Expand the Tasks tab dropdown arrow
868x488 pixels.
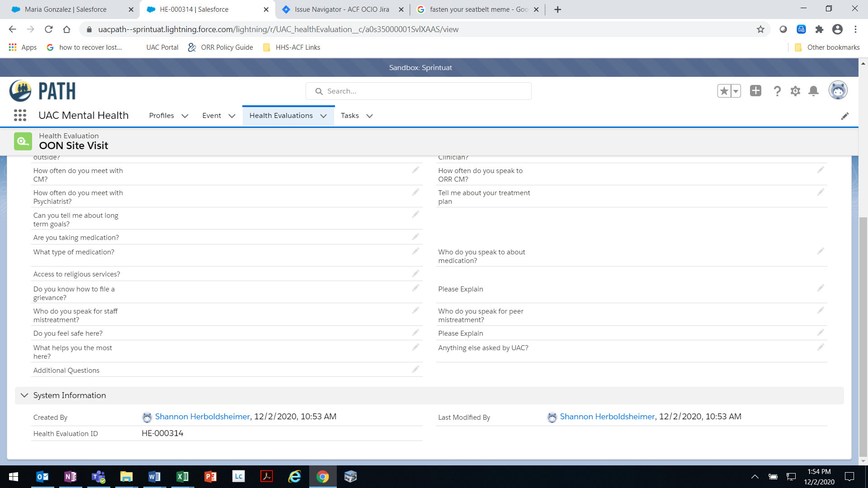[369, 116]
